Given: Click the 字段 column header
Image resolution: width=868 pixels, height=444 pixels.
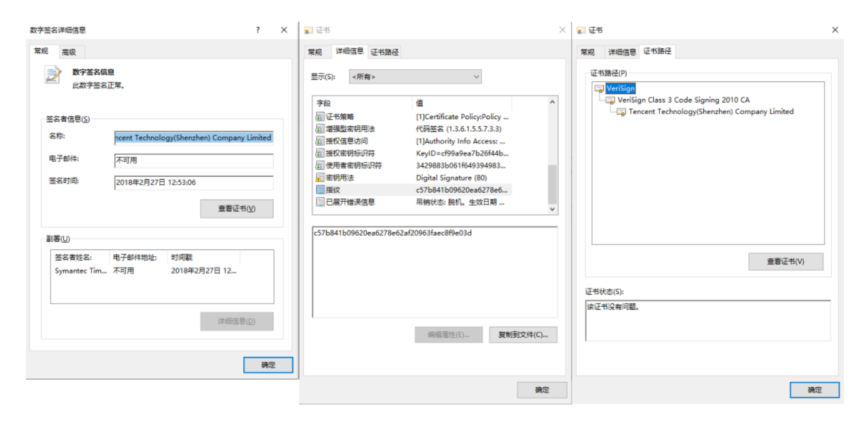Looking at the screenshot, I should click(362, 103).
